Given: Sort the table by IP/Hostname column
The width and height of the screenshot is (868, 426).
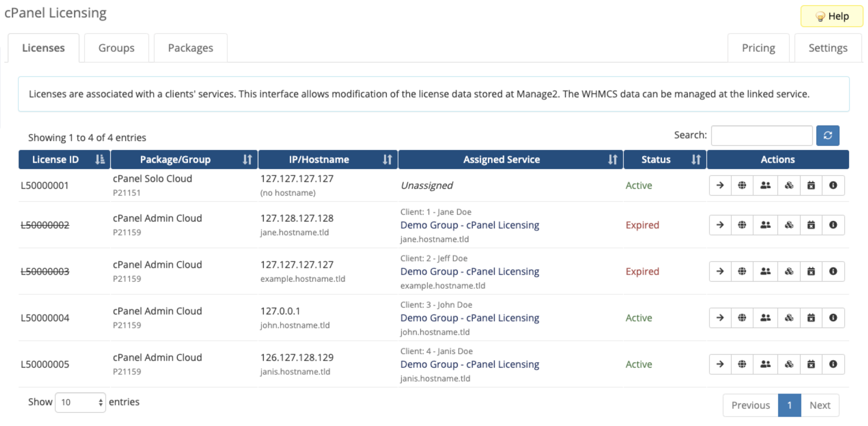Looking at the screenshot, I should point(328,160).
